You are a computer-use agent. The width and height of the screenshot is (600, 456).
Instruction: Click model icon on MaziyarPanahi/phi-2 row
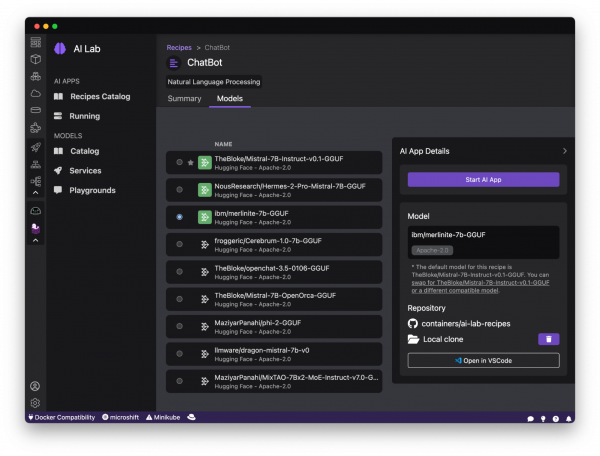[205, 327]
